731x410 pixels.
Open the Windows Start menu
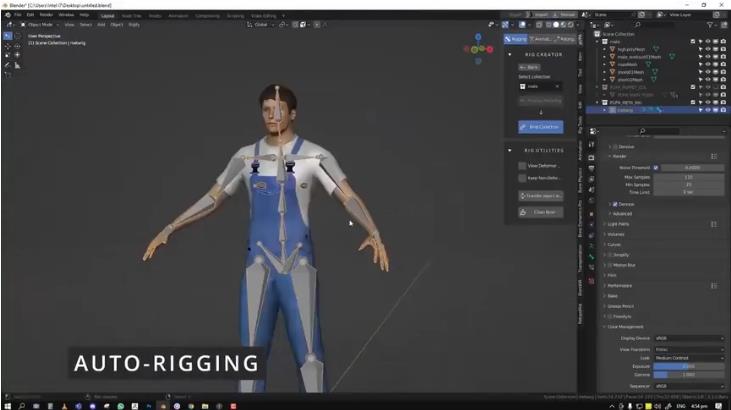tap(7, 406)
